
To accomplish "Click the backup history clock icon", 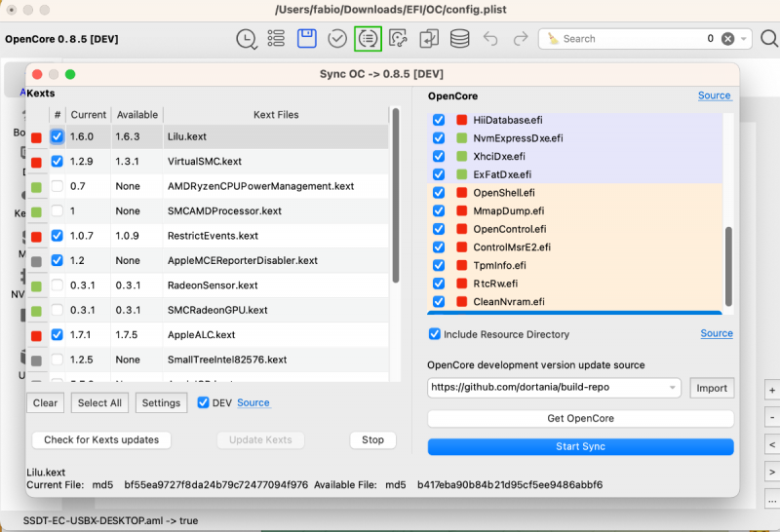I will (247, 39).
